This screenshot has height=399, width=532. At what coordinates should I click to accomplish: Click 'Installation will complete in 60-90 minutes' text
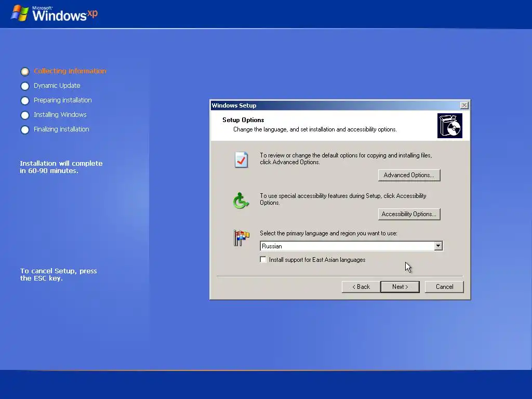[61, 167]
